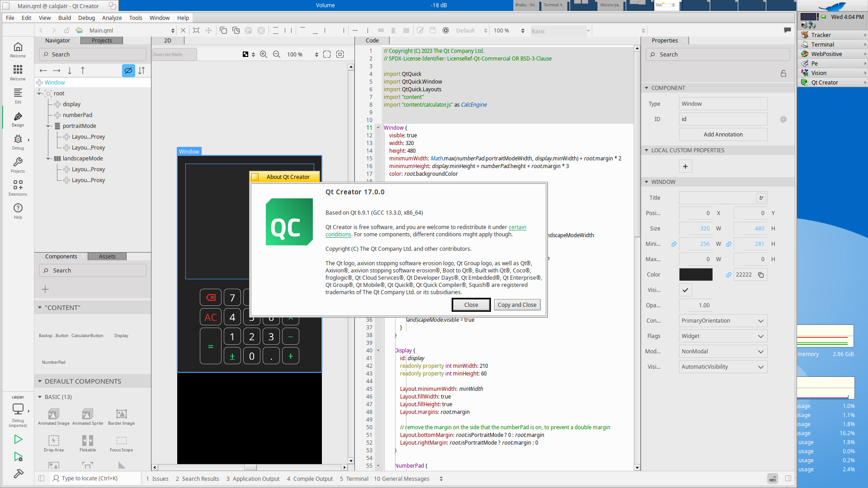Build the project with hammer icon
This screenshot has width=868, height=488.
[18, 474]
